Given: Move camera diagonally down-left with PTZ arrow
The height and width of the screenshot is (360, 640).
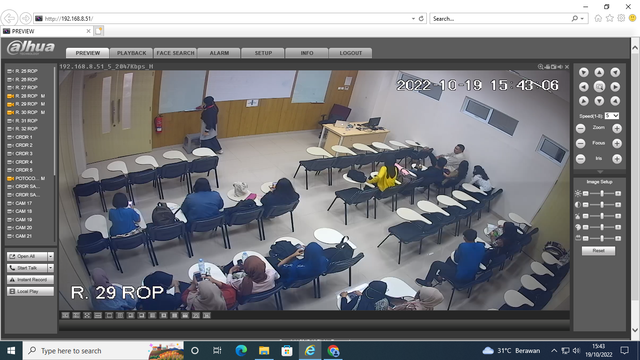Looking at the screenshot, I should pyautogui.click(x=584, y=101).
